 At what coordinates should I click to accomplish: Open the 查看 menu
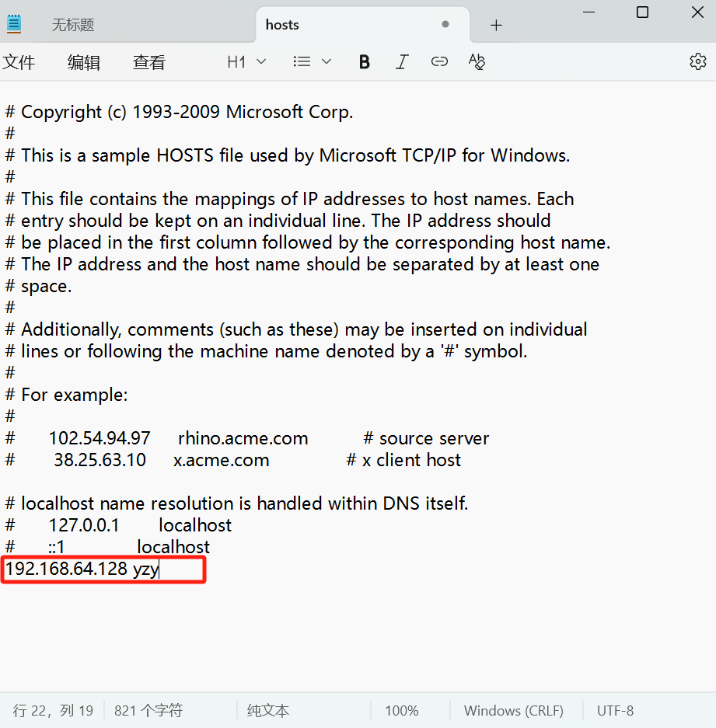[149, 61]
